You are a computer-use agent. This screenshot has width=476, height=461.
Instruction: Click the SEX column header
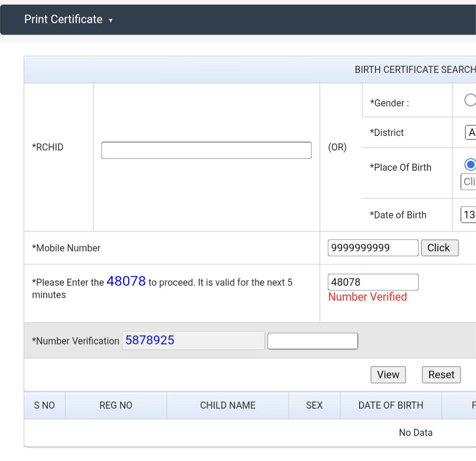(x=315, y=405)
